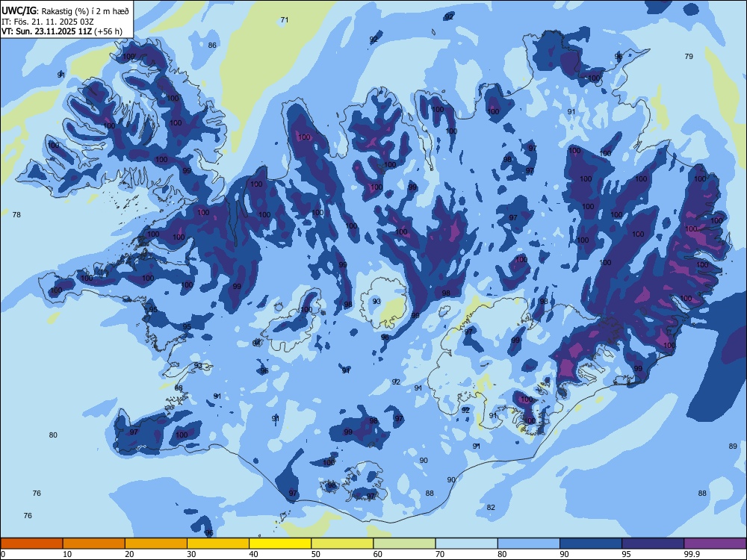
Task: Click the '80' humidity value on the map
Action: pyautogui.click(x=53, y=435)
